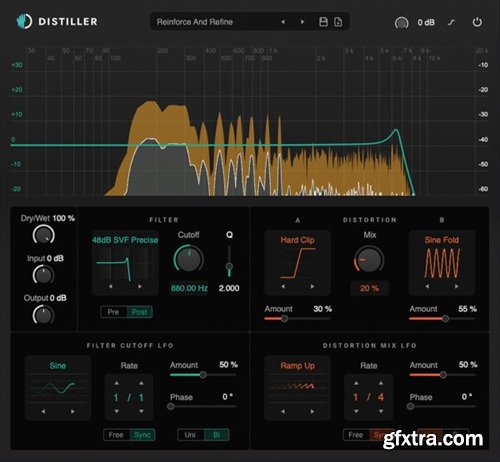Select next filter type arrow
Image resolution: width=500 pixels, height=462 pixels.
(140, 286)
